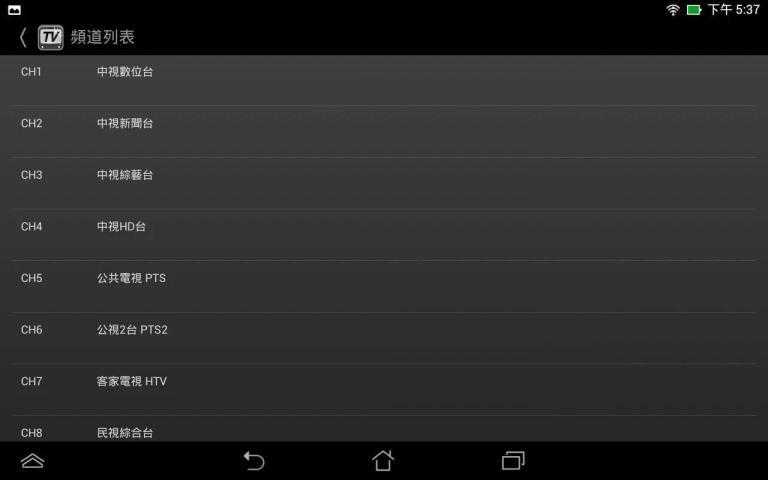Select CH8 民視綜合台
Screen dimensions: 768x480
click(384, 429)
